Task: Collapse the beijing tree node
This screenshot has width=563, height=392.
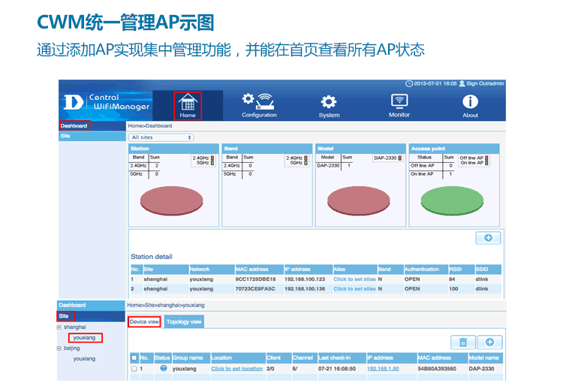Action: [59, 348]
